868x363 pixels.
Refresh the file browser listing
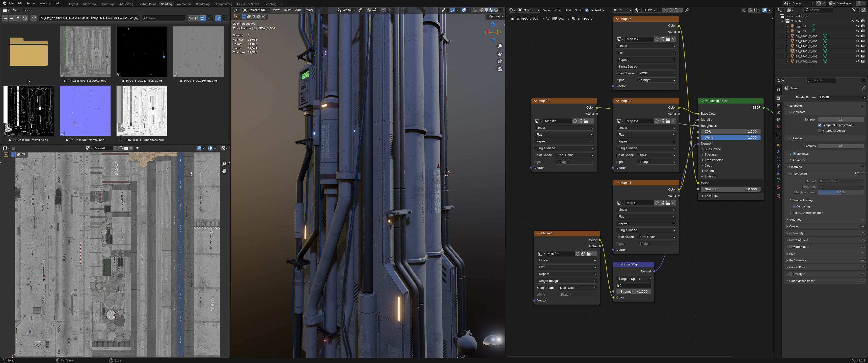(x=25, y=18)
